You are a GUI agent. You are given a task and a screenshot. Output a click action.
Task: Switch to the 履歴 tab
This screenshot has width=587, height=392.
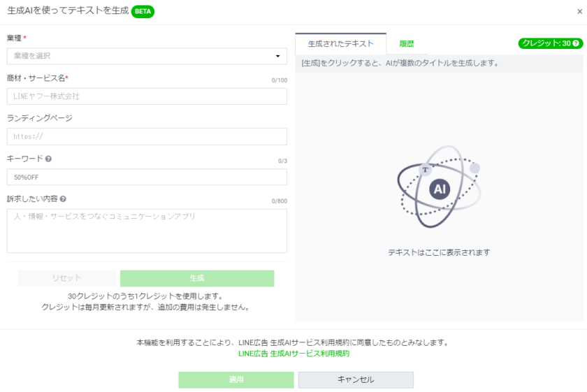pyautogui.click(x=407, y=43)
